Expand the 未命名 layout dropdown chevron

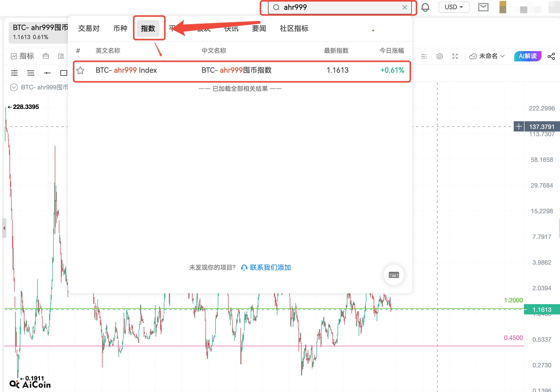pyautogui.click(x=503, y=56)
